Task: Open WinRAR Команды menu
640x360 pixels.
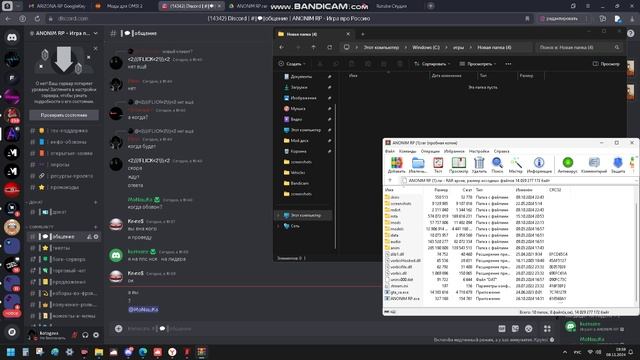Action: pyautogui.click(x=407, y=151)
